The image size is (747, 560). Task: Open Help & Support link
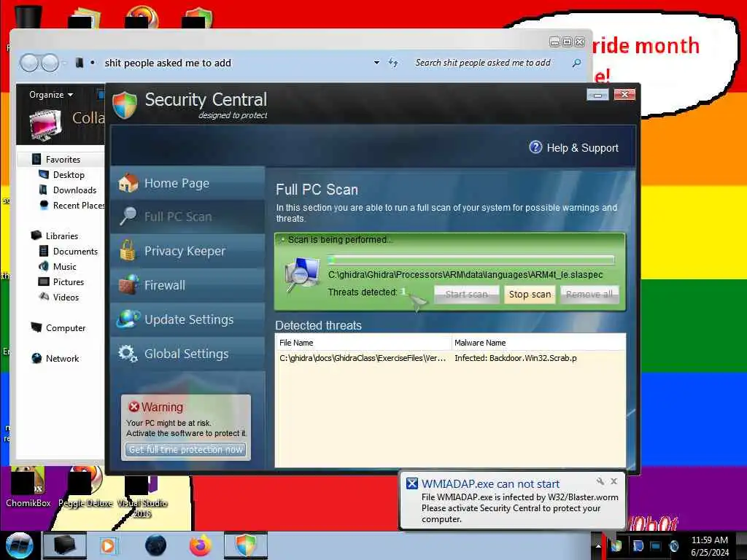tap(582, 148)
